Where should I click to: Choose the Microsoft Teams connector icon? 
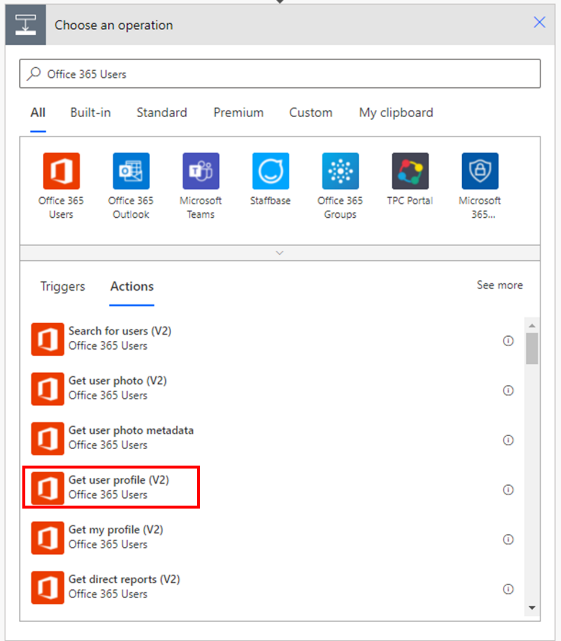[x=201, y=171]
